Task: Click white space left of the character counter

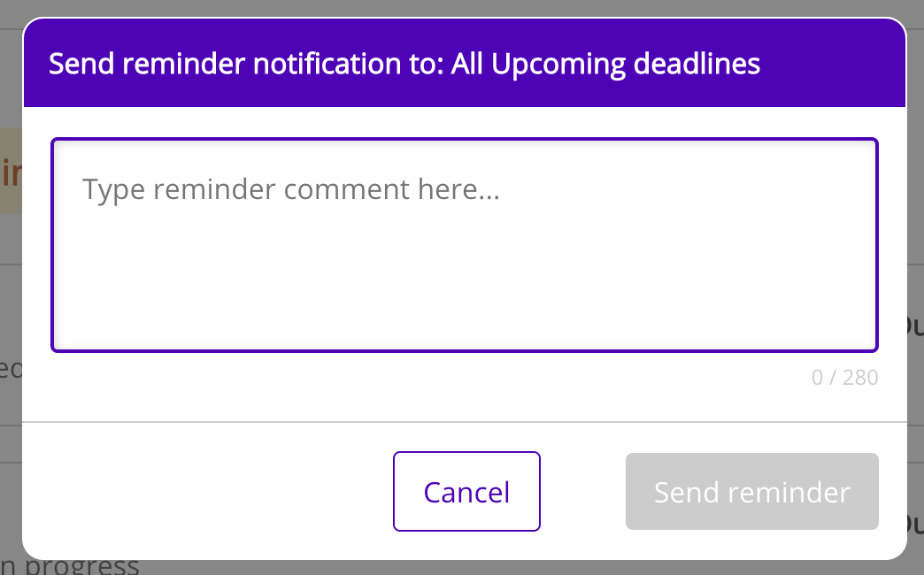Action: pos(425,379)
